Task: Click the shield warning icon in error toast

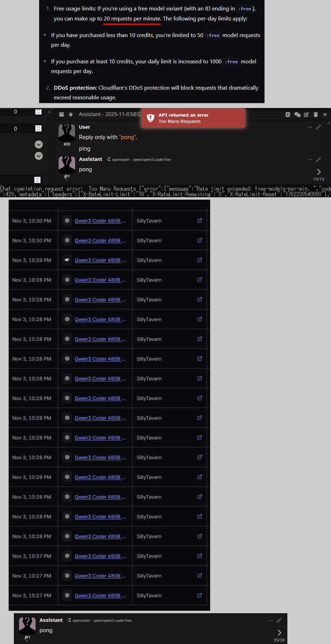Action: pyautogui.click(x=151, y=118)
